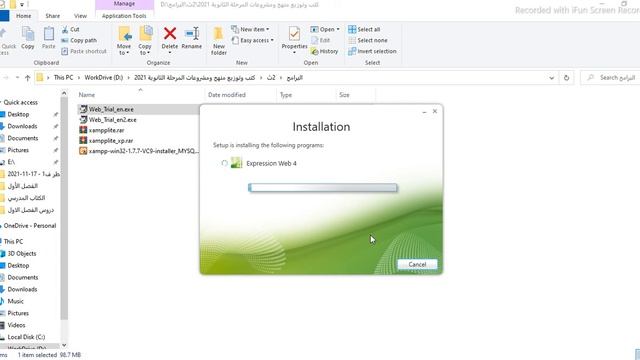Minimize the Installation dialog

(424, 111)
